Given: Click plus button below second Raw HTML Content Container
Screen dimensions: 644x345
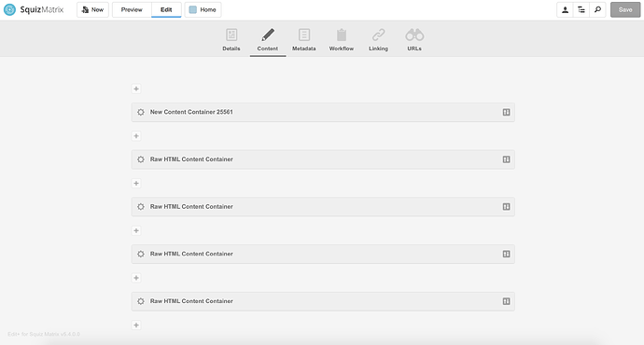Looking at the screenshot, I should click(136, 230).
